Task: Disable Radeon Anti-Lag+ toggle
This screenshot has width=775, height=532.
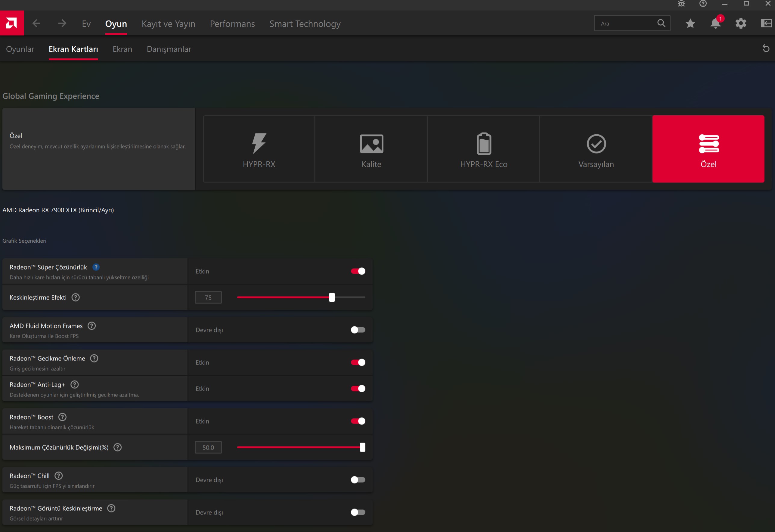Action: tap(358, 389)
